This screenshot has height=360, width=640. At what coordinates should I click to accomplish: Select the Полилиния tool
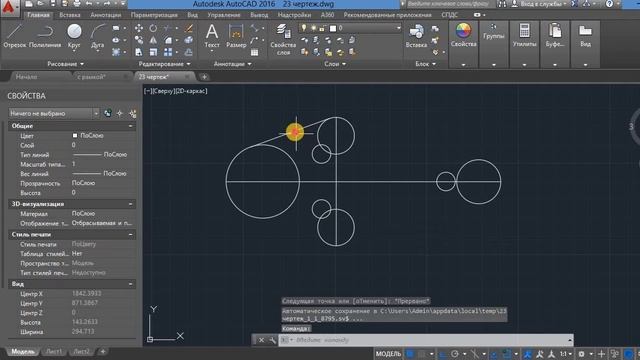tap(45, 36)
